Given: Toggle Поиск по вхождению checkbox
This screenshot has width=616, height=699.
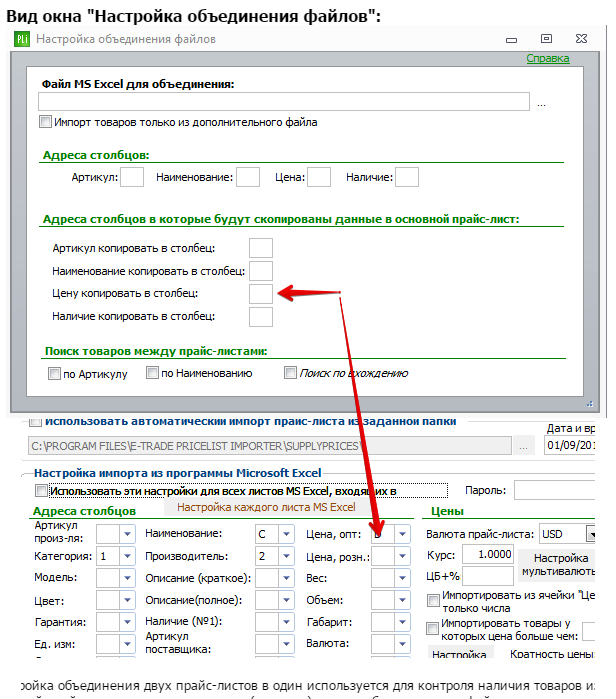Looking at the screenshot, I should point(290,372).
